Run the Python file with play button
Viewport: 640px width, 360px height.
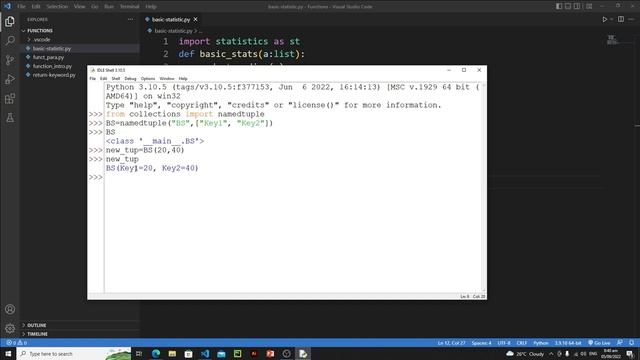[x=604, y=19]
